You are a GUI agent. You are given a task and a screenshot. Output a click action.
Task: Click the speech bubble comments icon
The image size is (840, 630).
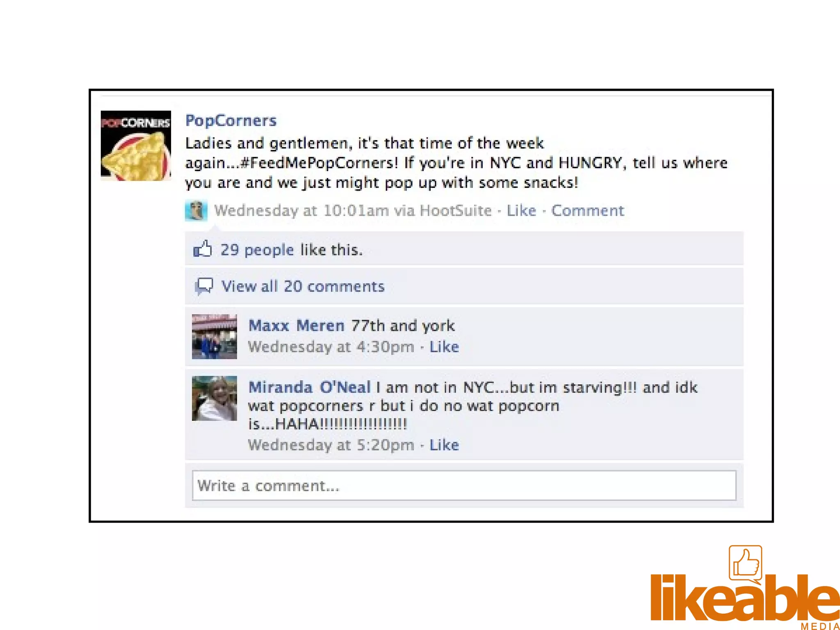[x=204, y=286]
